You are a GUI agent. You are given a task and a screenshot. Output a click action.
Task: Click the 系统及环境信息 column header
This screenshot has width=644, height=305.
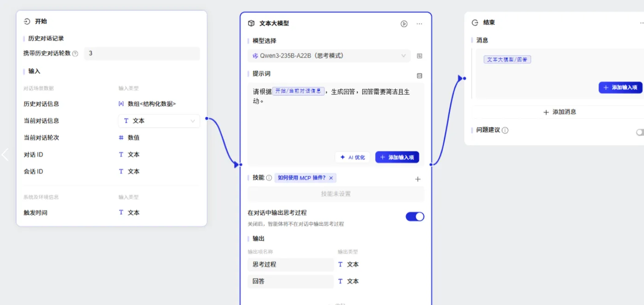pos(41,197)
